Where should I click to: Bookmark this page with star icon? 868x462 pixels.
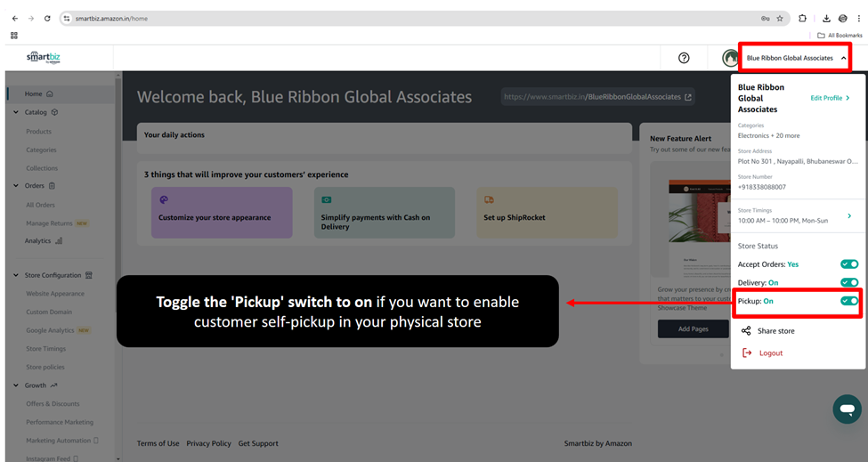(780, 19)
